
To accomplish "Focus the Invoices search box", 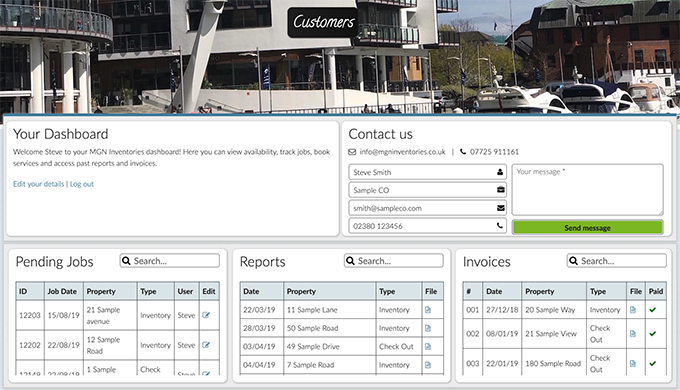I will (617, 261).
